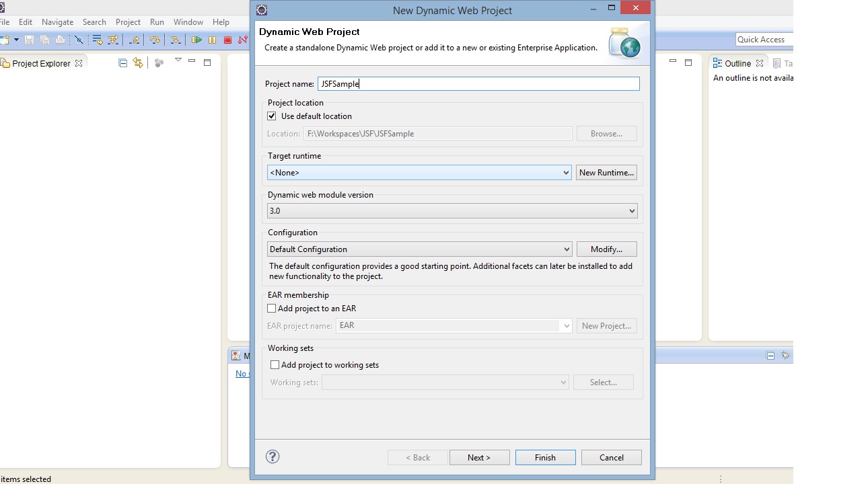Open the Search menu
This screenshot has width=868, height=484.
[94, 22]
